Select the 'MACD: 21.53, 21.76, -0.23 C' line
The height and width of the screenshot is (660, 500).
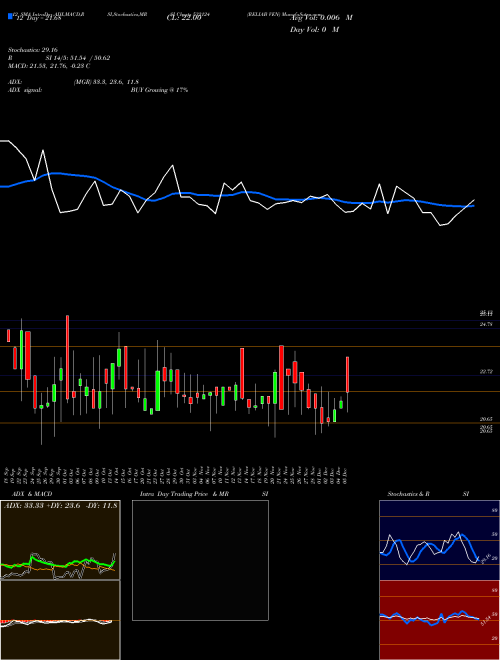click(49, 66)
